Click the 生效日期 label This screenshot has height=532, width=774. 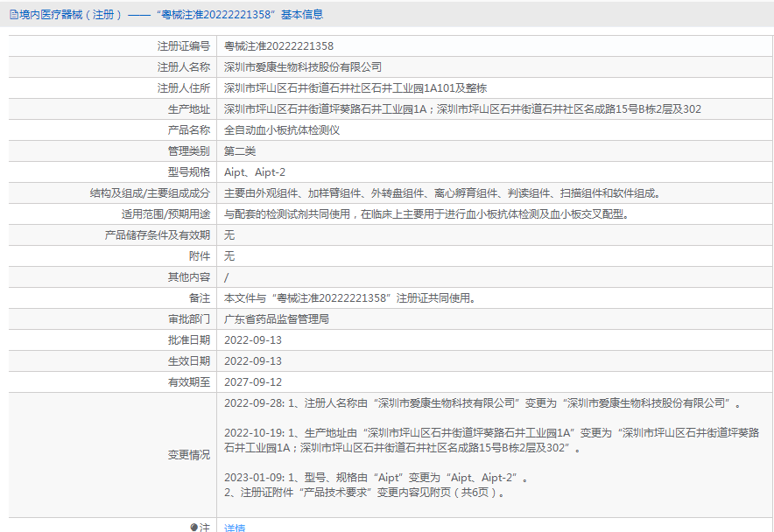[x=189, y=361]
